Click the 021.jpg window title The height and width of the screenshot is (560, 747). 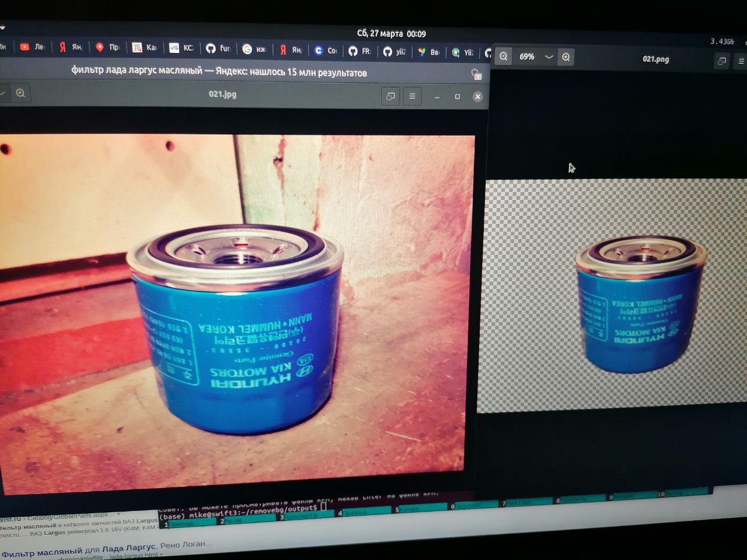coord(222,94)
